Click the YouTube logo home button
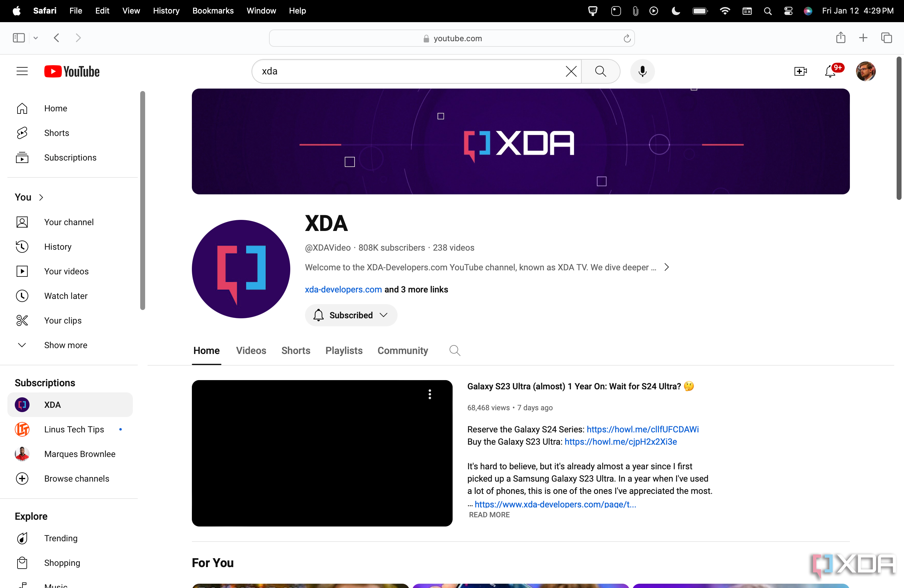 tap(71, 71)
